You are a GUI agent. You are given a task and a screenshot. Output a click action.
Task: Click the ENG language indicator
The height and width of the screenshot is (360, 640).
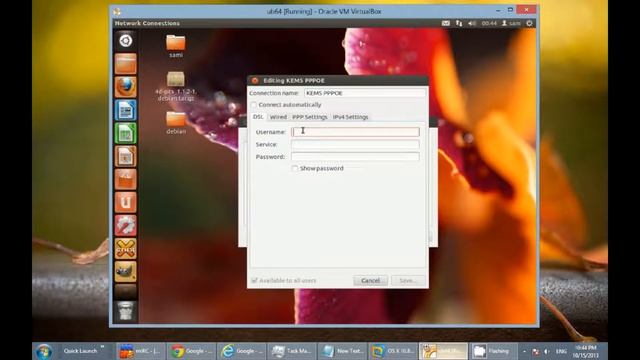point(561,351)
